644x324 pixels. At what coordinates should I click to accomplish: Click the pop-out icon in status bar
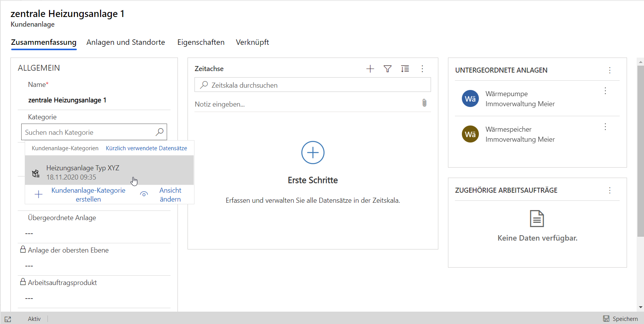pyautogui.click(x=8, y=319)
